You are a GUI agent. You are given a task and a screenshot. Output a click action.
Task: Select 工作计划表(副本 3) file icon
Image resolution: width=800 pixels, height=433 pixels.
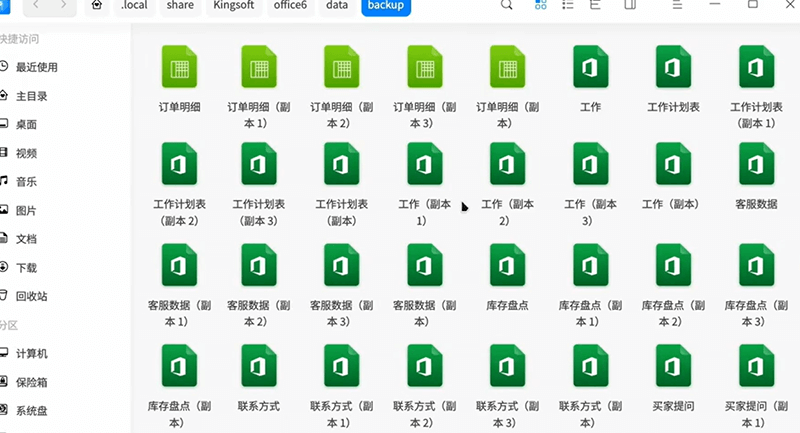(x=259, y=164)
